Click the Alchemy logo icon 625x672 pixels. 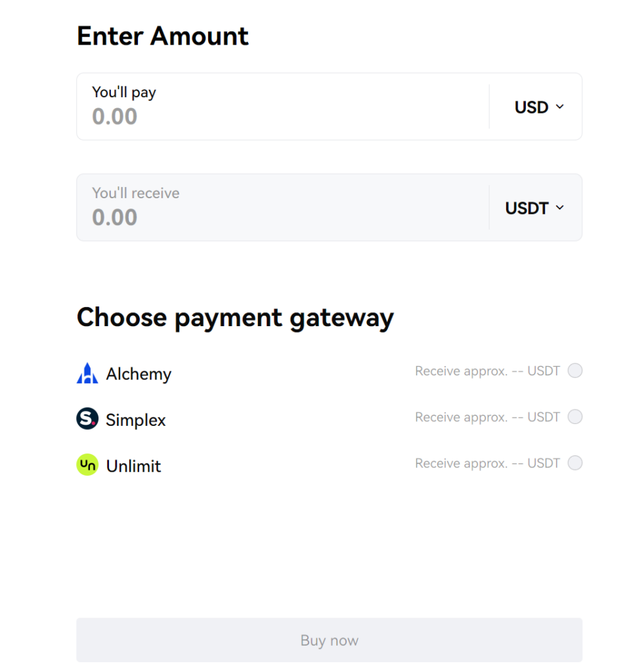tap(87, 373)
